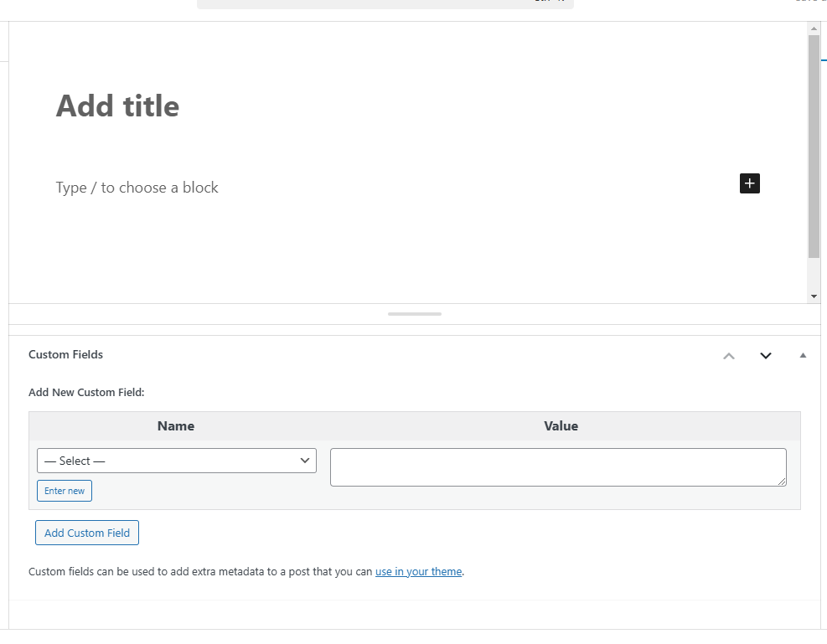Click the Add title field
This screenshot has width=827, height=644.
(x=117, y=106)
